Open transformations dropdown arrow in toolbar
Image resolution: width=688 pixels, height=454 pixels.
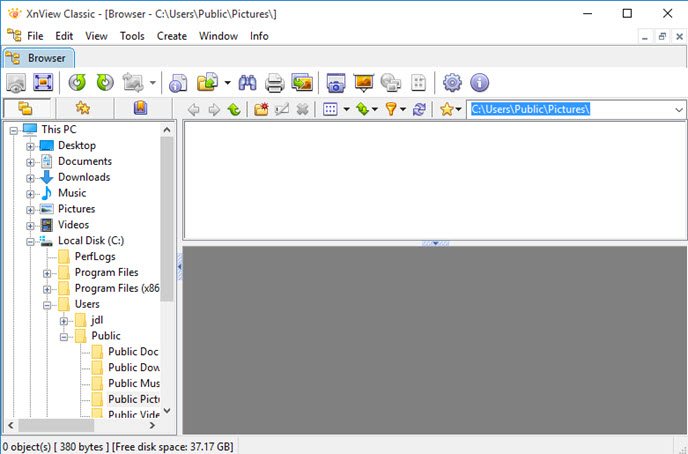coord(152,82)
